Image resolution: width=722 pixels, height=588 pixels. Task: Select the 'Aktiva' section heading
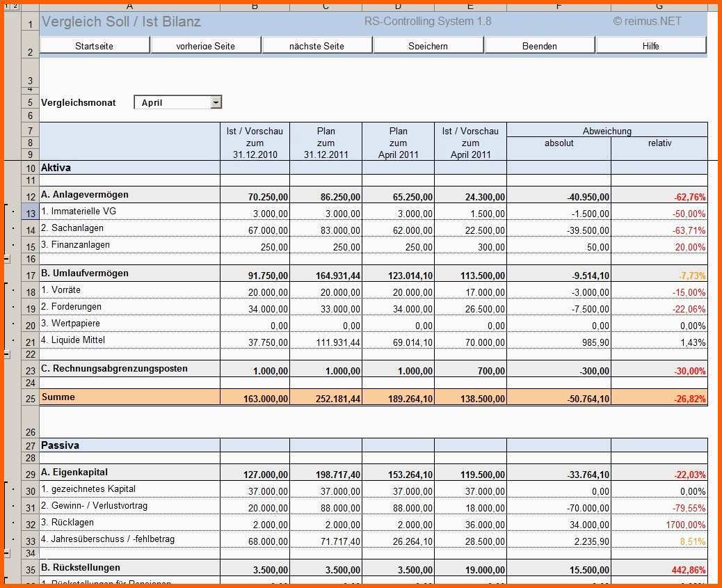coord(56,167)
